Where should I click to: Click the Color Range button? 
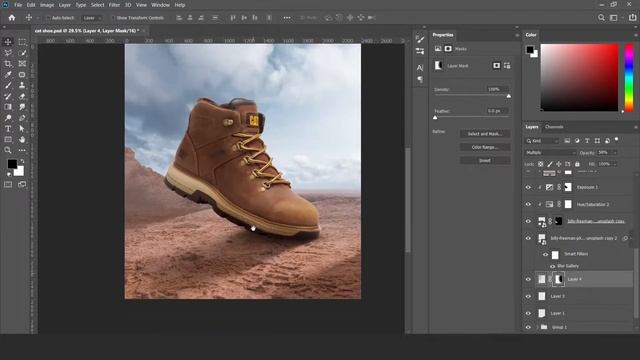point(485,147)
